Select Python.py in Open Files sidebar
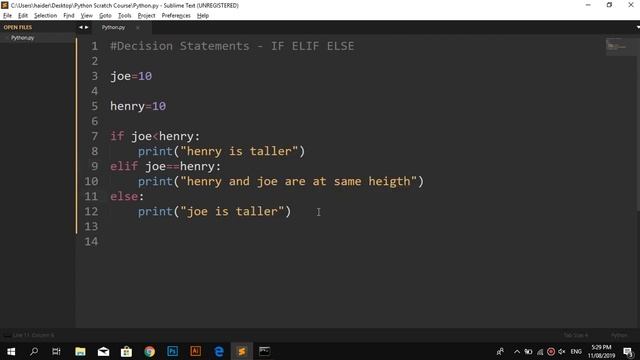Screen dimensions: 640x360 coord(23,38)
